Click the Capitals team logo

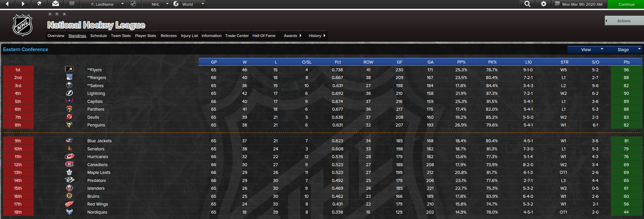[x=69, y=101]
